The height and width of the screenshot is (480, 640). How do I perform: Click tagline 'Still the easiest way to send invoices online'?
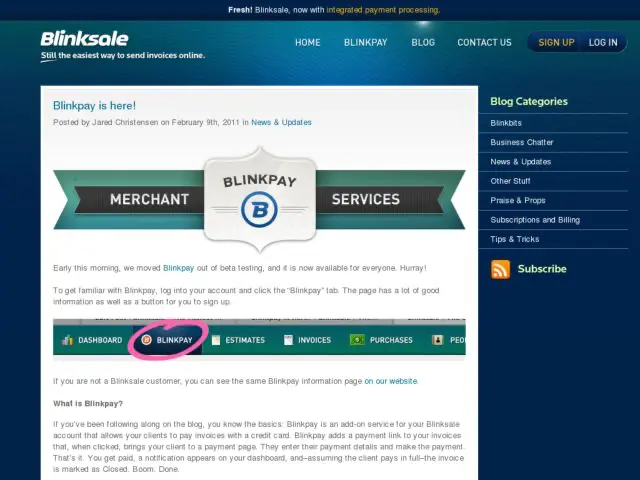tap(122, 56)
